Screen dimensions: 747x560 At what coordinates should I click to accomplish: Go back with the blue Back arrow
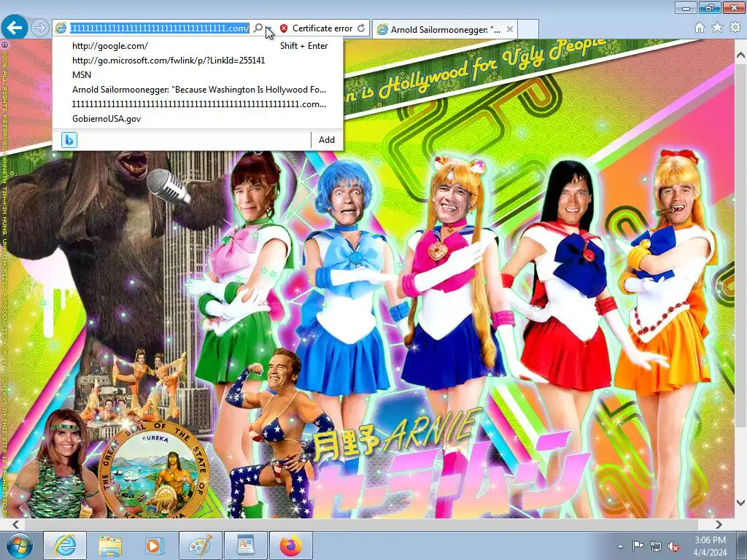tap(15, 28)
